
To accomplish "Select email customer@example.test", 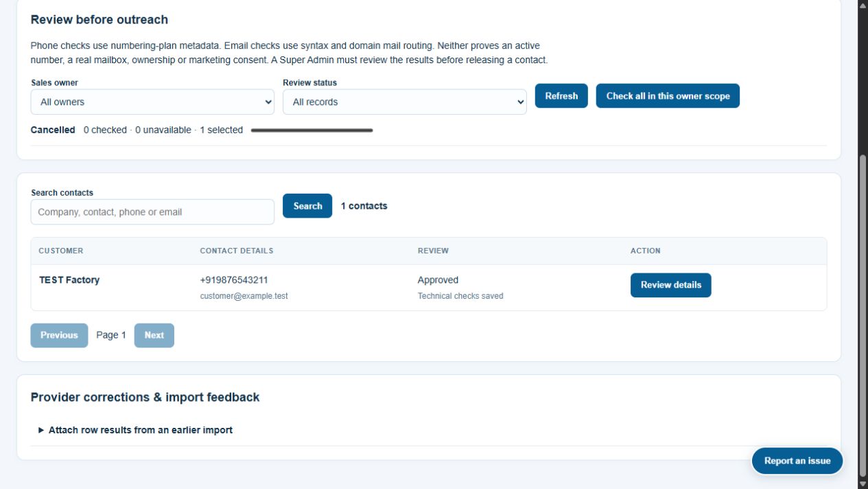I will click(244, 296).
